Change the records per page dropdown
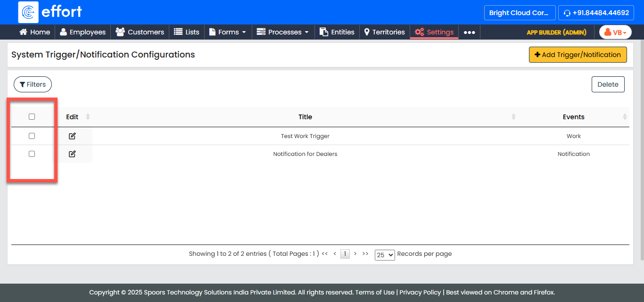 point(384,255)
